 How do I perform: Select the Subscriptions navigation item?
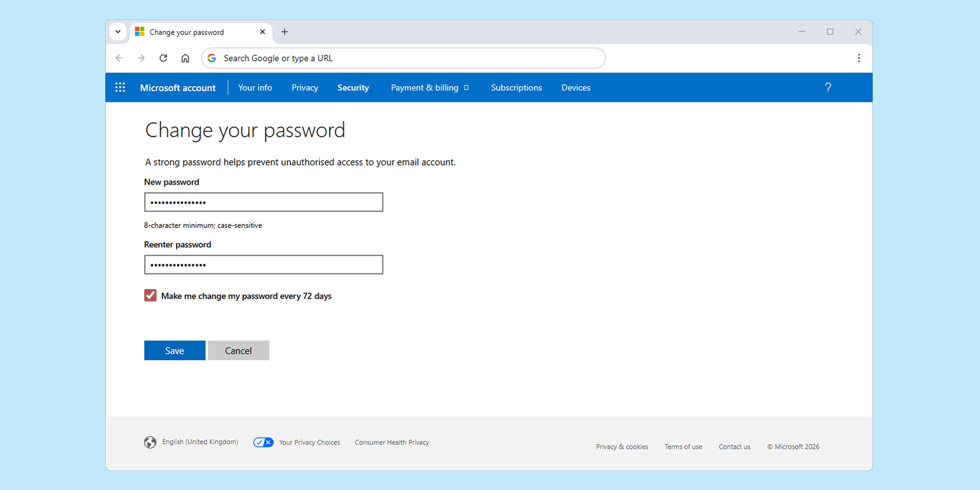[x=516, y=87]
